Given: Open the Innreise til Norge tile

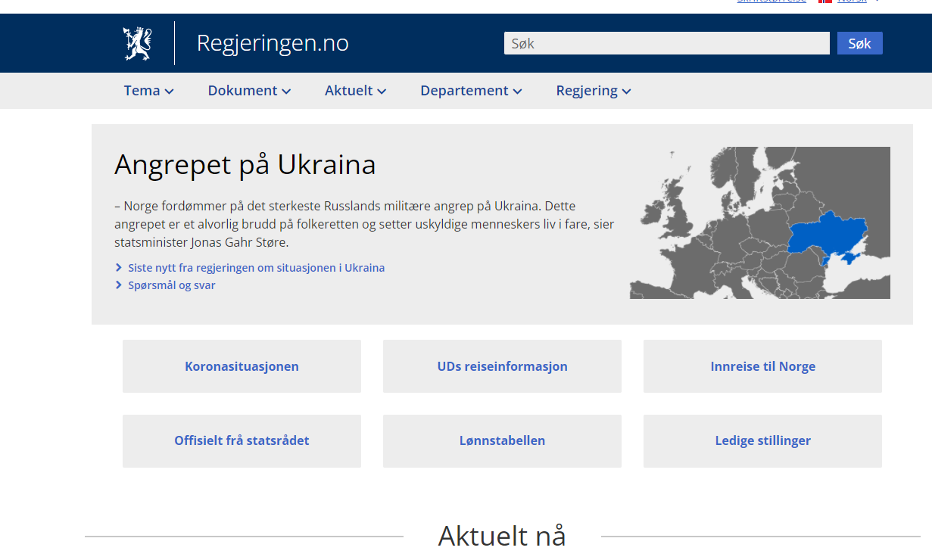Looking at the screenshot, I should tap(763, 366).
